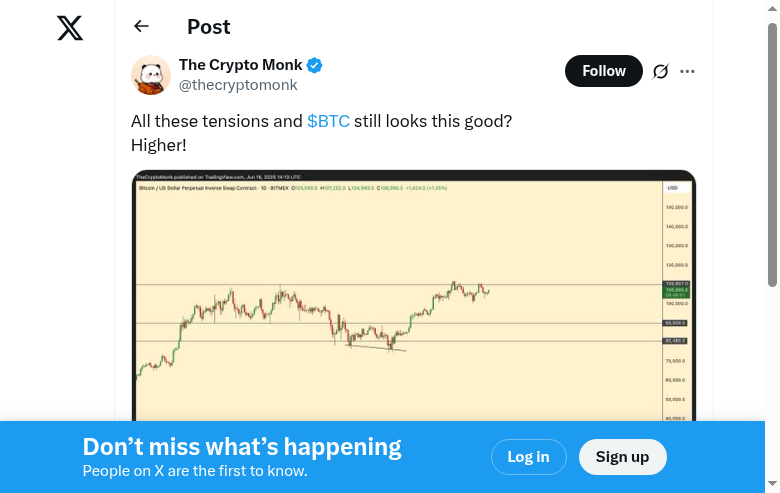The width and height of the screenshot is (780, 493).
Task: Click the Log in button
Action: [x=528, y=457]
